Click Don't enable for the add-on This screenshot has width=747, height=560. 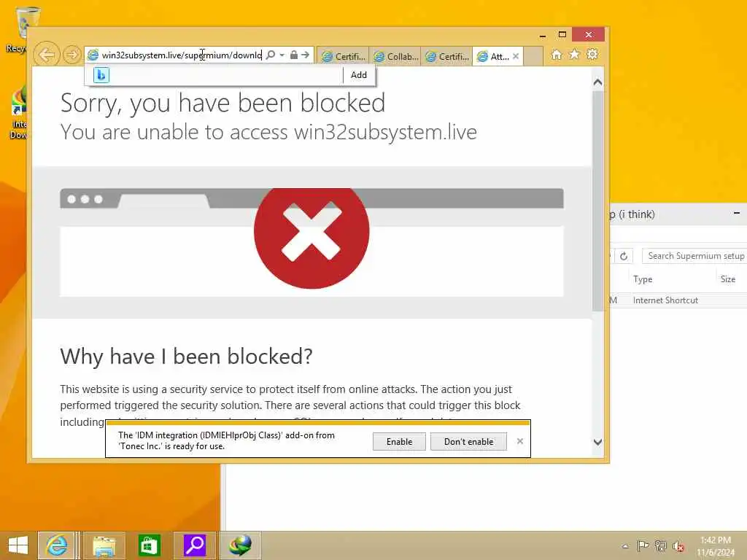click(468, 442)
